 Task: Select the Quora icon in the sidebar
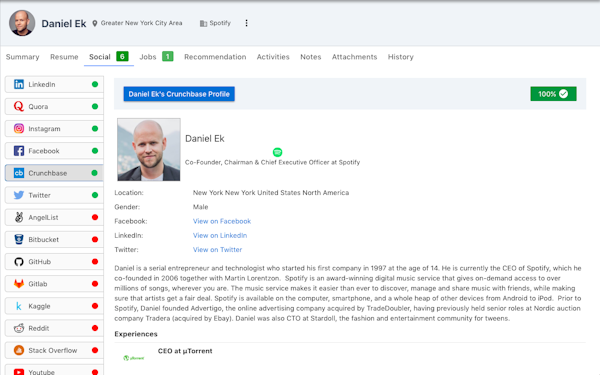click(x=19, y=106)
